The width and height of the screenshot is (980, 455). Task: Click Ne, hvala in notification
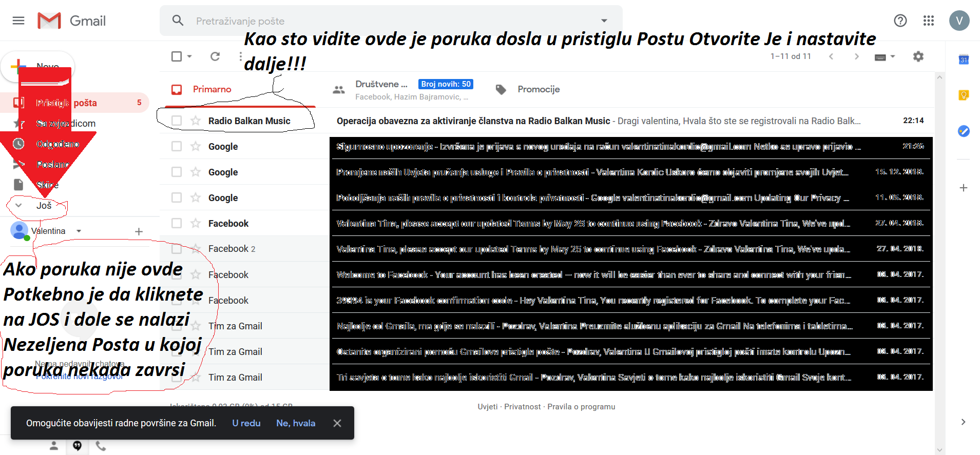pos(296,423)
